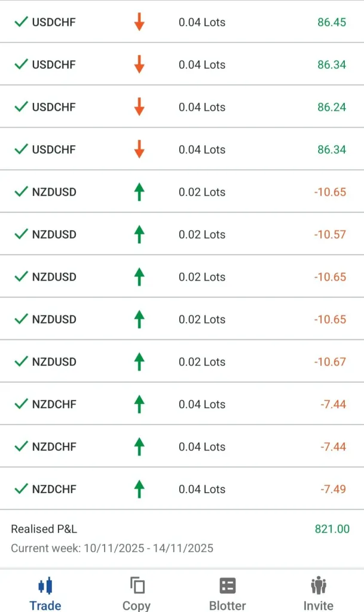Click red down arrow on USDCHF 86.24 row
The width and height of the screenshot is (364, 612).
139,107
